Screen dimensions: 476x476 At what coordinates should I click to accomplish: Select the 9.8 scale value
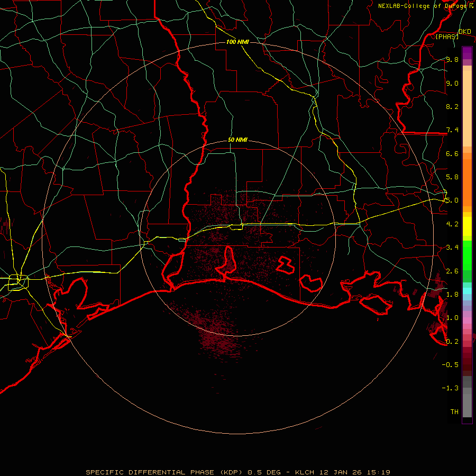coord(452,59)
